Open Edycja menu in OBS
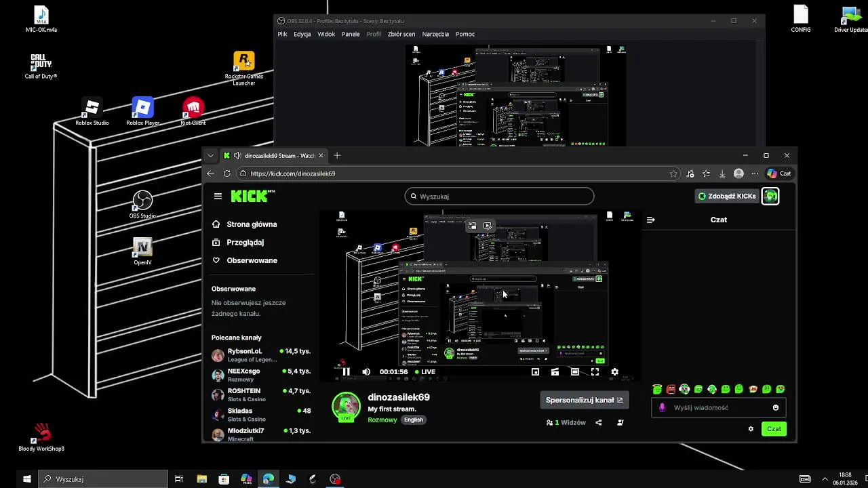 tap(302, 34)
